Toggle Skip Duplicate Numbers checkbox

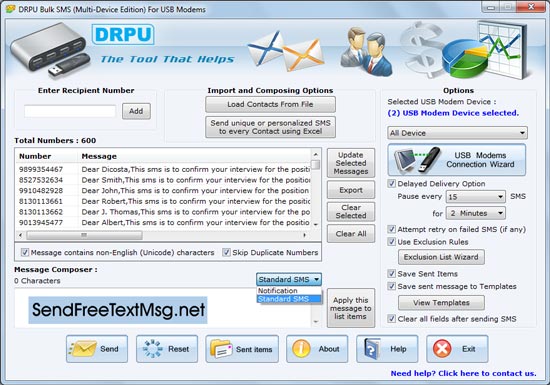click(x=226, y=252)
